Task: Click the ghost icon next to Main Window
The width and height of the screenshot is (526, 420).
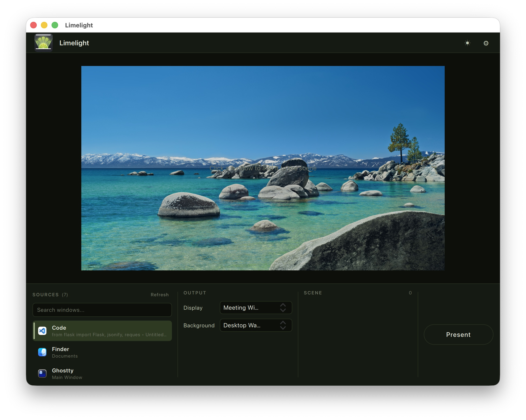Action: click(x=42, y=373)
